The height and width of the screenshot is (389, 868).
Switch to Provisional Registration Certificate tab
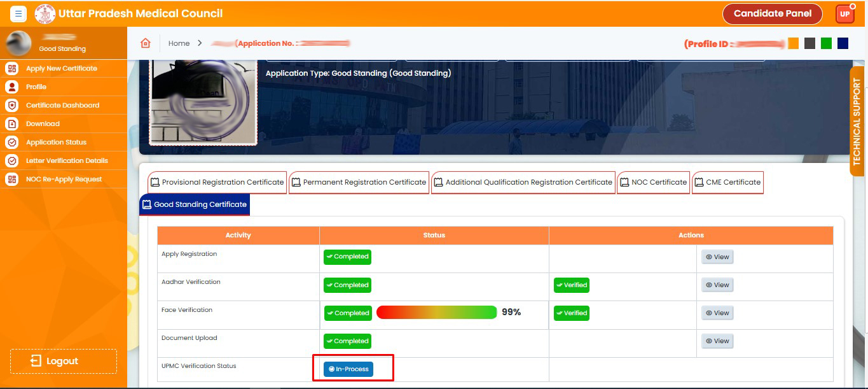[x=217, y=183]
